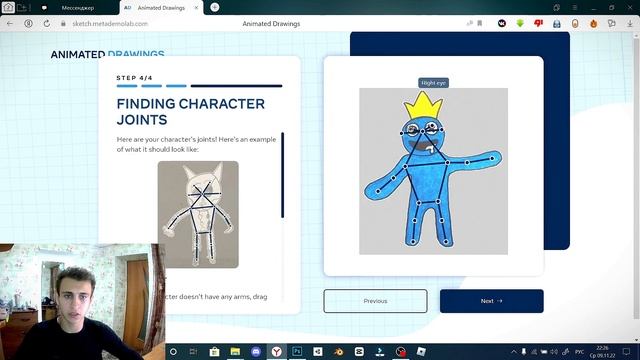The width and height of the screenshot is (640, 360).
Task: Click the ANIMATED DRAWINGS logo
Action: pyautogui.click(x=107, y=54)
